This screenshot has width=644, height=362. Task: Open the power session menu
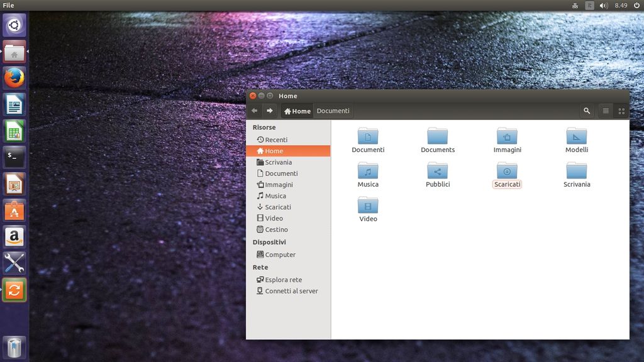pyautogui.click(x=636, y=5)
